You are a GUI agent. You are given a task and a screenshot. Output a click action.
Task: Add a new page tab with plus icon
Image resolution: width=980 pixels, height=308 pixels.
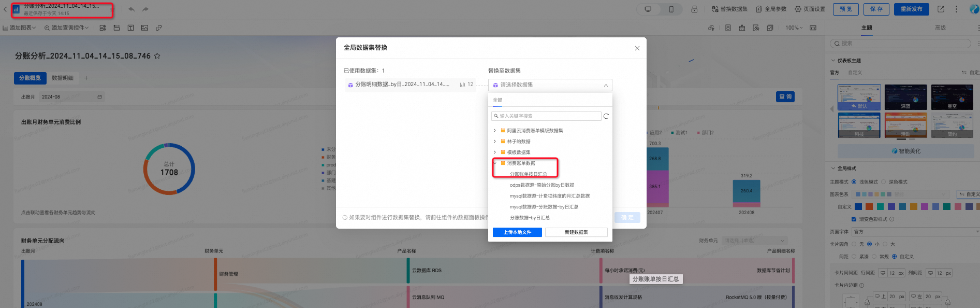86,78
